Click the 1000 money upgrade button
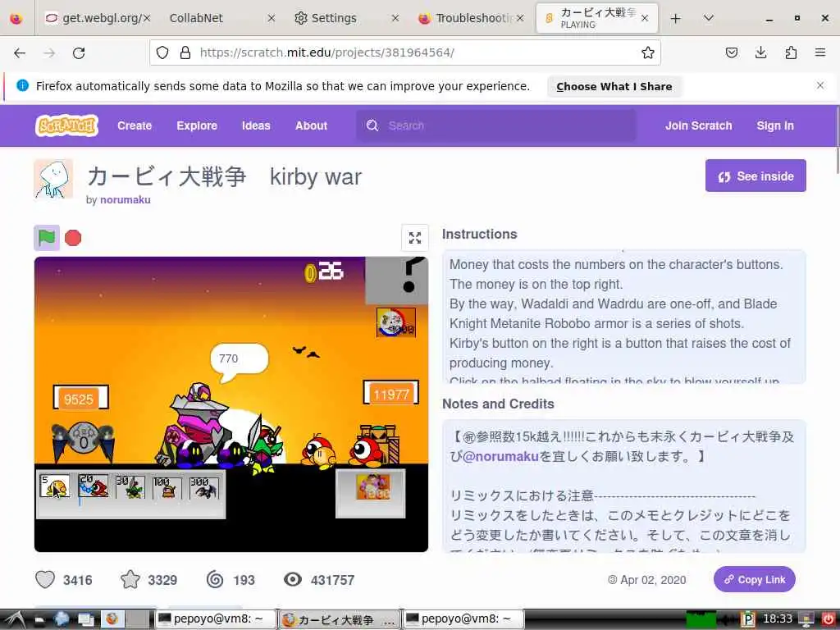The width and height of the screenshot is (840, 630). click(x=373, y=487)
